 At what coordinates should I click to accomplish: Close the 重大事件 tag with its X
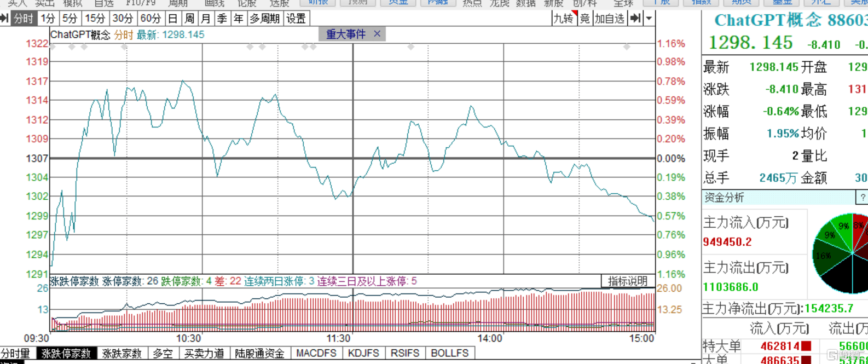[x=377, y=34]
